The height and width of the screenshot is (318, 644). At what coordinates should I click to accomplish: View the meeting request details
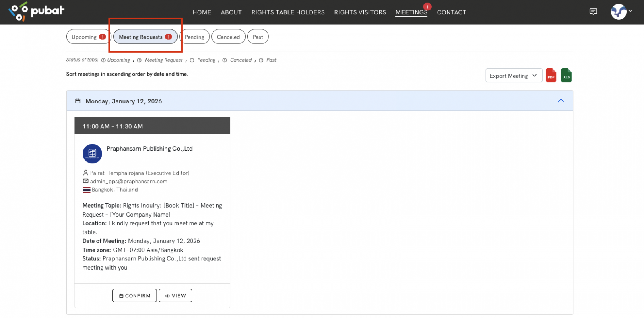(x=175, y=295)
